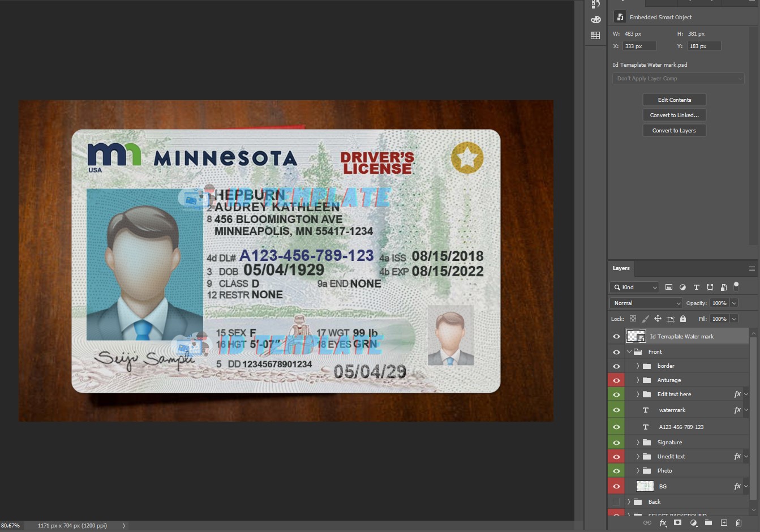Click the Convert to Linked button
The height and width of the screenshot is (532, 760).
(x=675, y=115)
